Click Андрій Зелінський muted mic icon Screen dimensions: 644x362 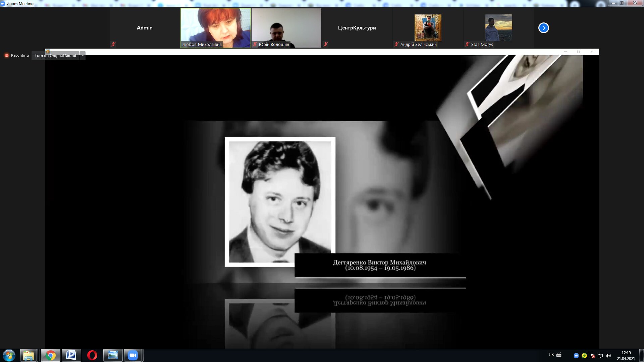(396, 44)
